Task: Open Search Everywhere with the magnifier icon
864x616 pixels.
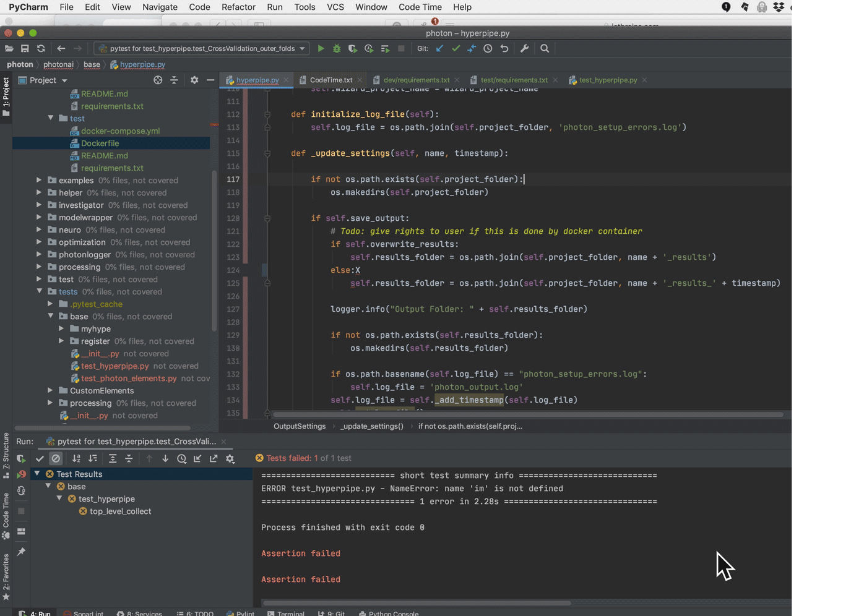Action: pos(544,48)
